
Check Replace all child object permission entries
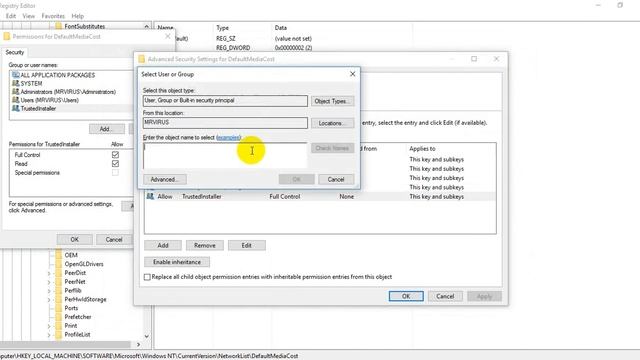pos(147,277)
